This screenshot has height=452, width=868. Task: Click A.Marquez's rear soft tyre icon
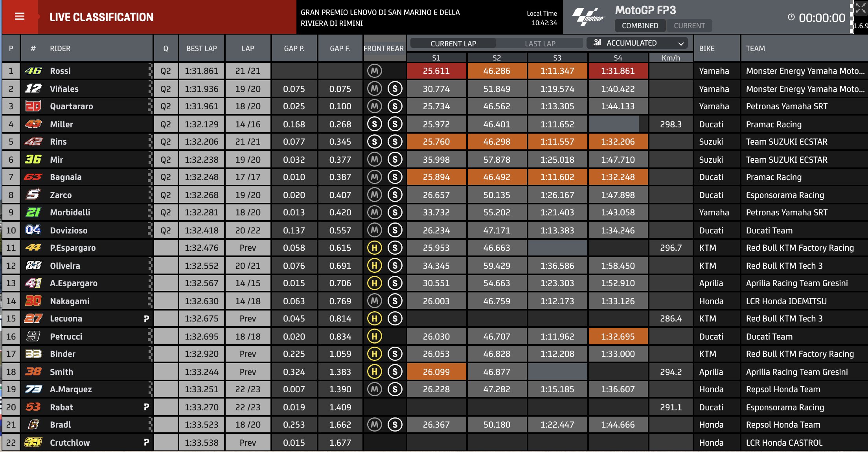tap(395, 390)
